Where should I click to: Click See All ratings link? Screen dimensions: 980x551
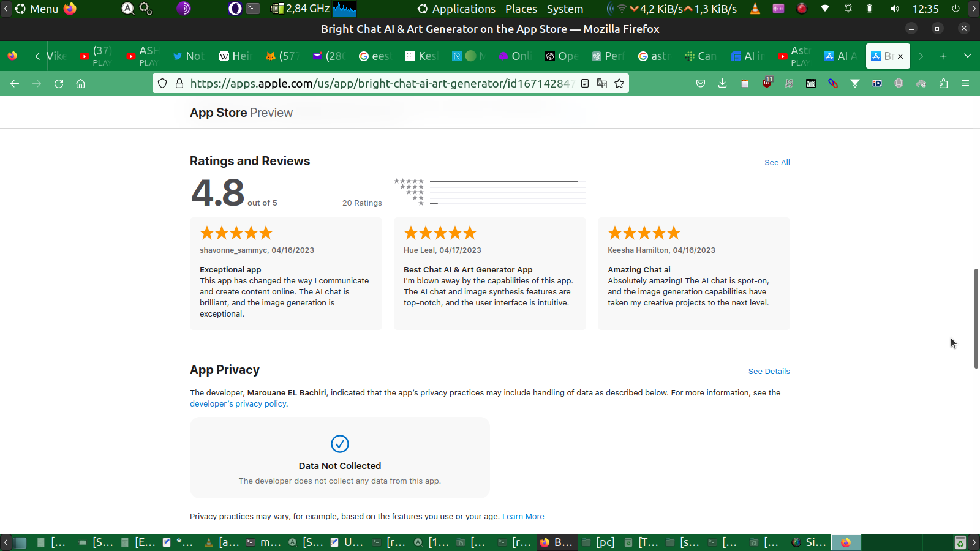777,163
